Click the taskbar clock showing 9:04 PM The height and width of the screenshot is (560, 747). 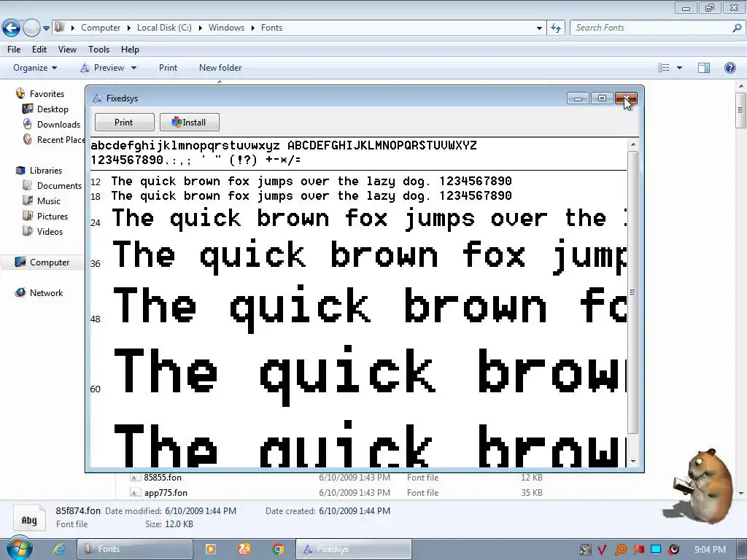coord(710,550)
